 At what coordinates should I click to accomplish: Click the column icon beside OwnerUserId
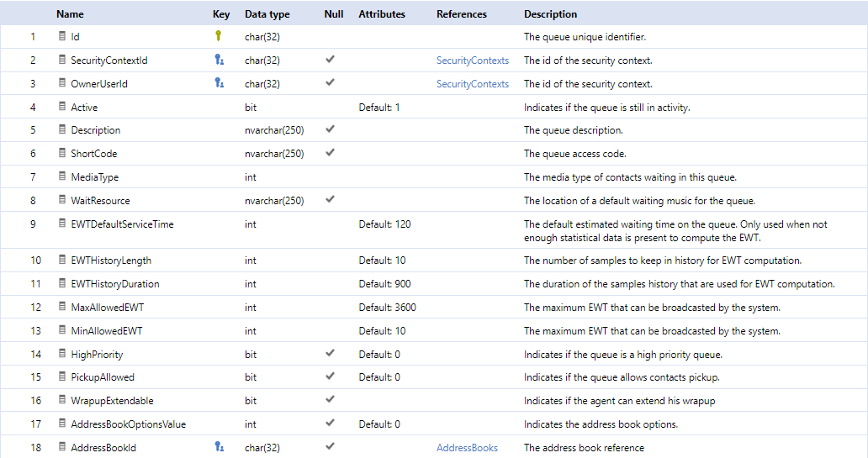[x=62, y=83]
